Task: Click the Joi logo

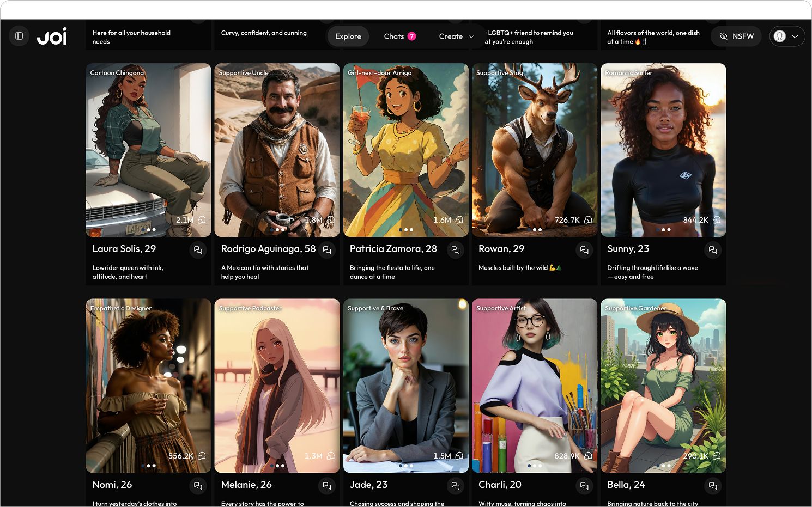Action: 52,36
